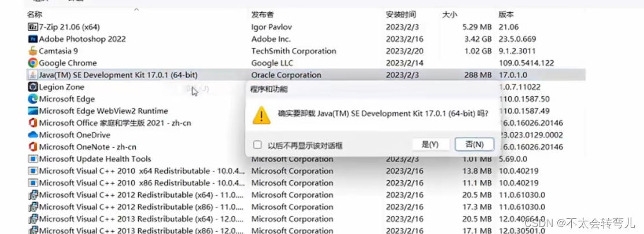The image size is (644, 234).
Task: Click version 5.69.0.0
Action: [514, 159]
